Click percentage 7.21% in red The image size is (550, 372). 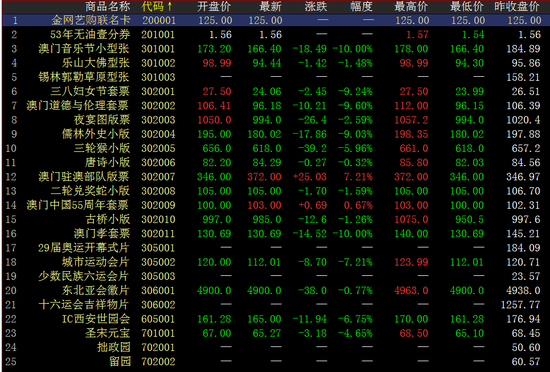pos(358,177)
